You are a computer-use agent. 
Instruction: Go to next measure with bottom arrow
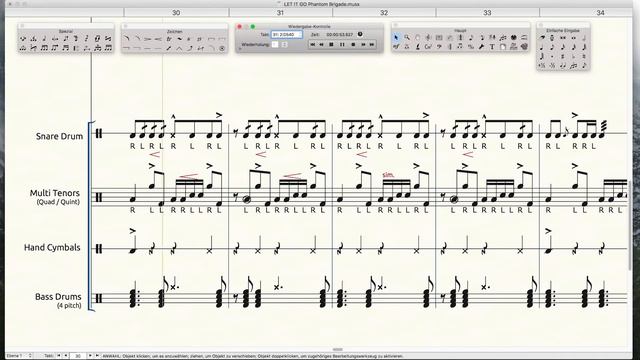90,356
